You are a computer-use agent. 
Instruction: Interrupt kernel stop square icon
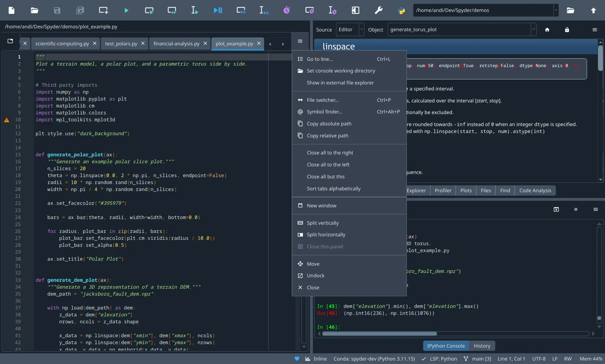576,209
